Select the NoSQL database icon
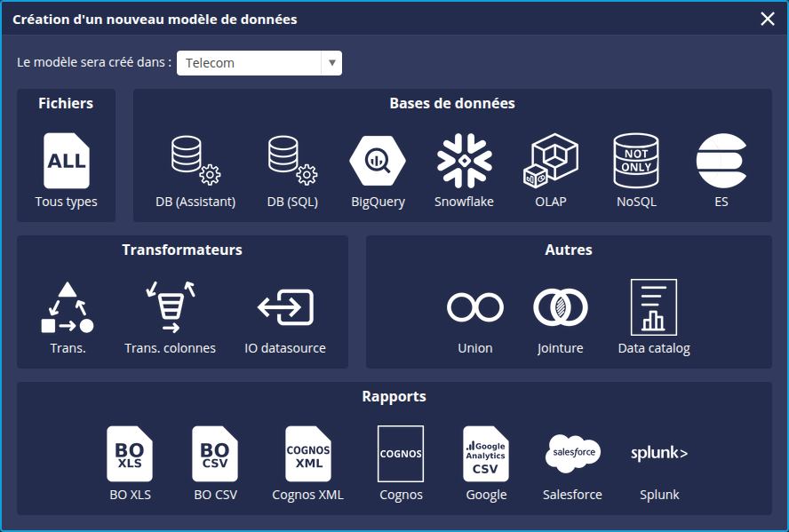 click(636, 162)
